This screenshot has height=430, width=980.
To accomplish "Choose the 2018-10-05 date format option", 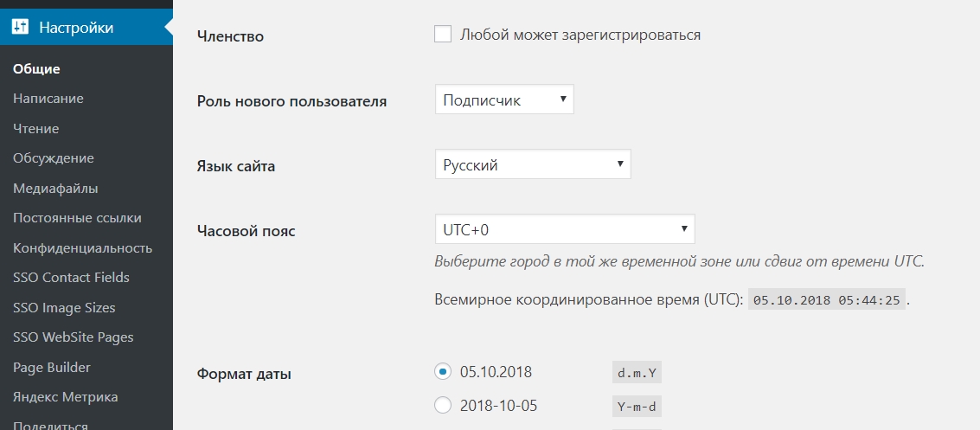I will pyautogui.click(x=443, y=406).
